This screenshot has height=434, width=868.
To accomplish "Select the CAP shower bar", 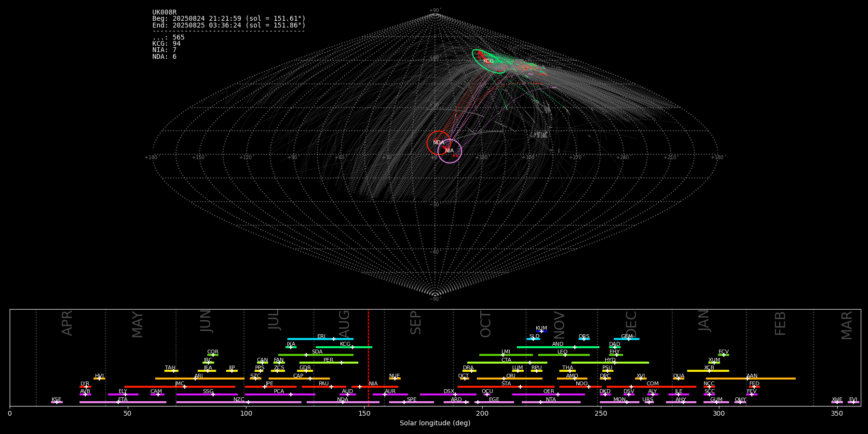I will (x=299, y=379).
